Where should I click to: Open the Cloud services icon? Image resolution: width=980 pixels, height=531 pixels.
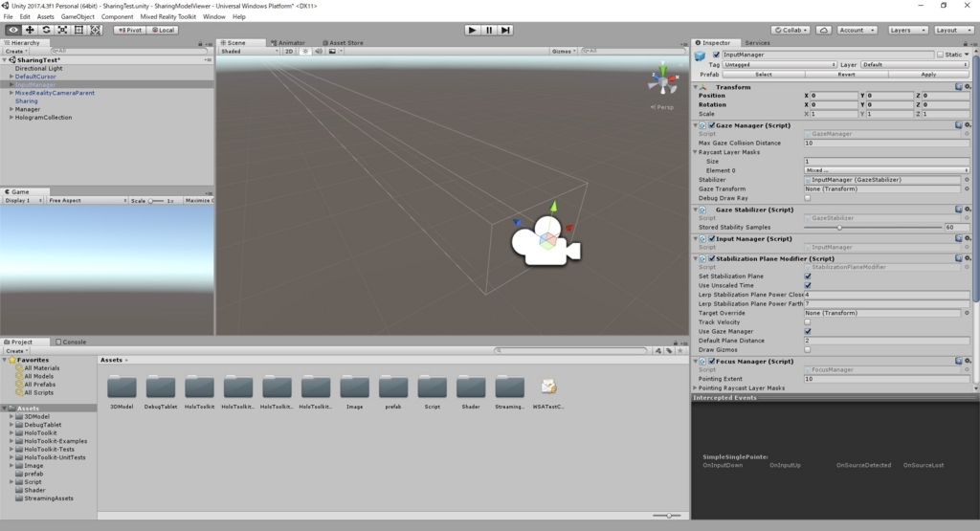click(x=824, y=30)
